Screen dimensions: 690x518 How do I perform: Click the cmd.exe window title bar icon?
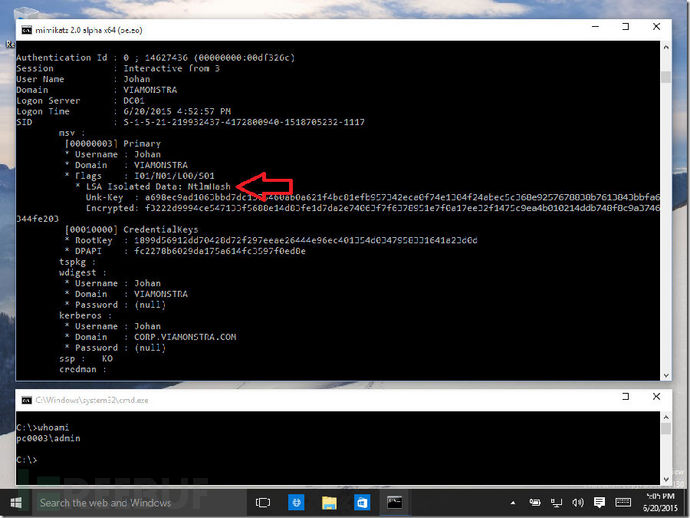[x=27, y=400]
